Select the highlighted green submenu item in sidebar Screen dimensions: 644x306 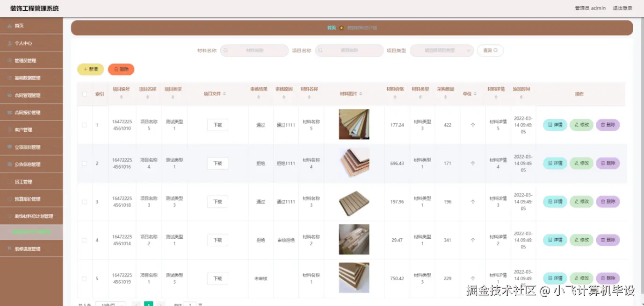[x=31, y=232]
